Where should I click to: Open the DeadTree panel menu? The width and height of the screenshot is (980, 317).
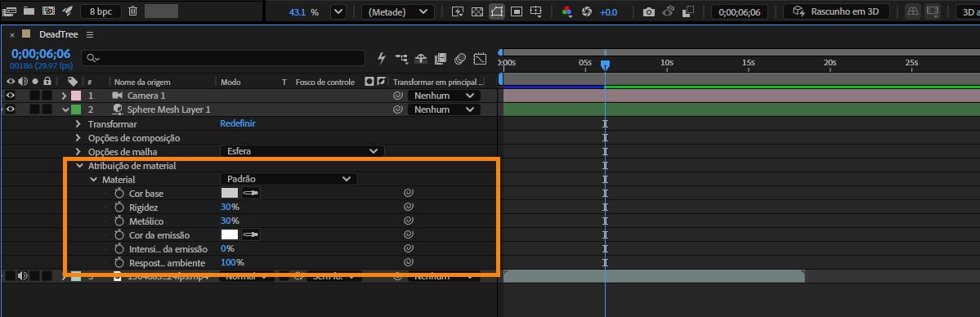tap(90, 34)
